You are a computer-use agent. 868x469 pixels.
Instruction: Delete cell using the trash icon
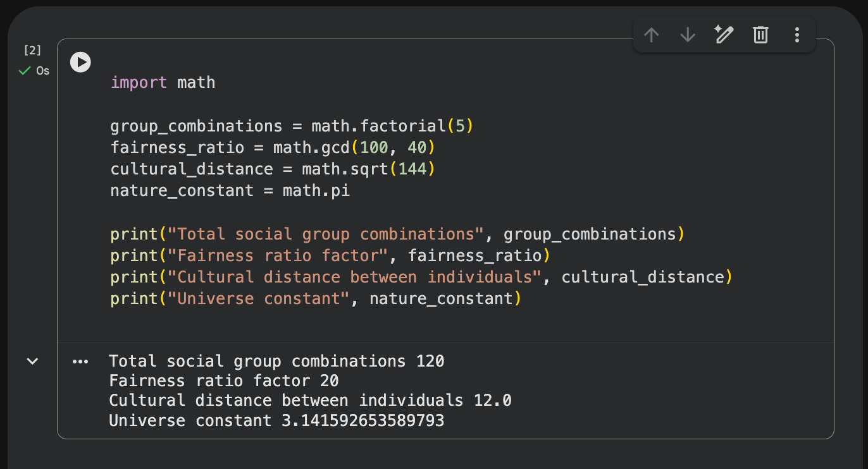coord(760,35)
